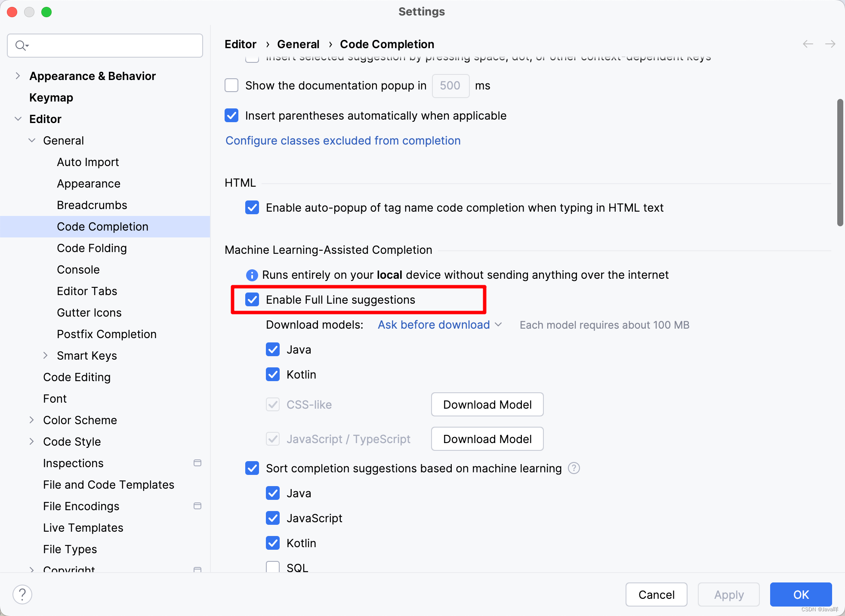Open Configure classes excluded from completion link
The height and width of the screenshot is (616, 845).
coord(343,141)
